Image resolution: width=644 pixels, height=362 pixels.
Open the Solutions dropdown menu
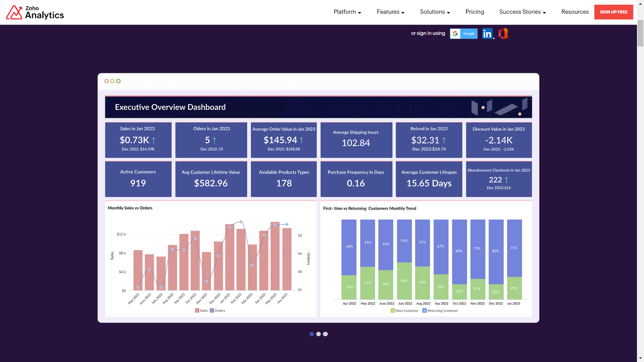tap(435, 12)
